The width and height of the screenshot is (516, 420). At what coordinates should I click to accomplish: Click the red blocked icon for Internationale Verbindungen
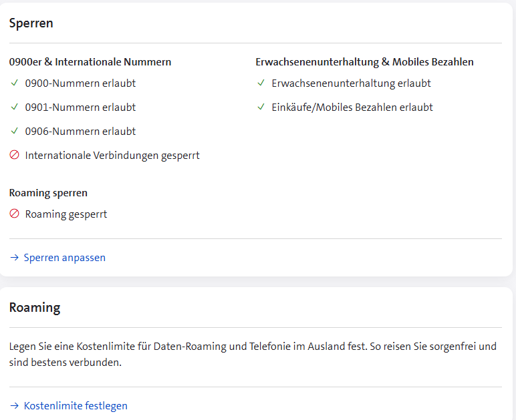click(x=15, y=156)
